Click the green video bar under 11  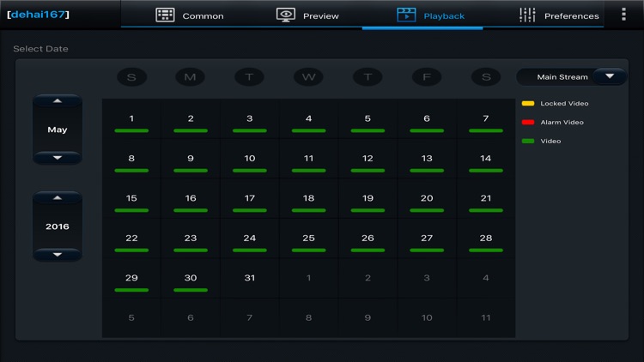[308, 171]
